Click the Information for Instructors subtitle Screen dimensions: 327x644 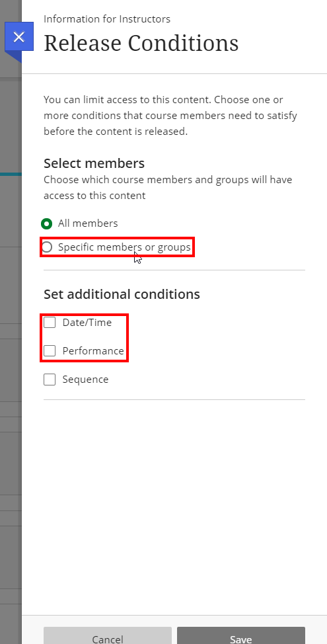[107, 19]
